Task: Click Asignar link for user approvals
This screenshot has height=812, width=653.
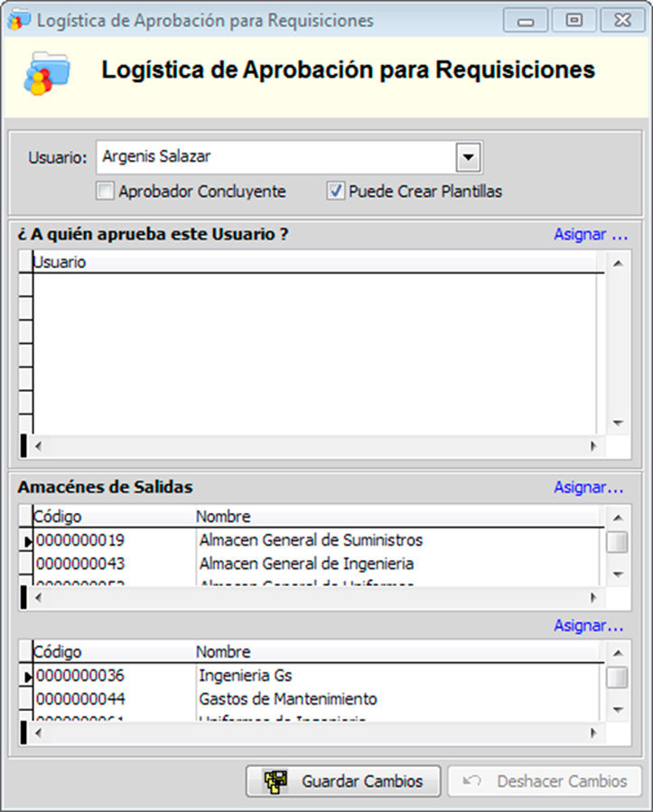Action: coord(590,235)
